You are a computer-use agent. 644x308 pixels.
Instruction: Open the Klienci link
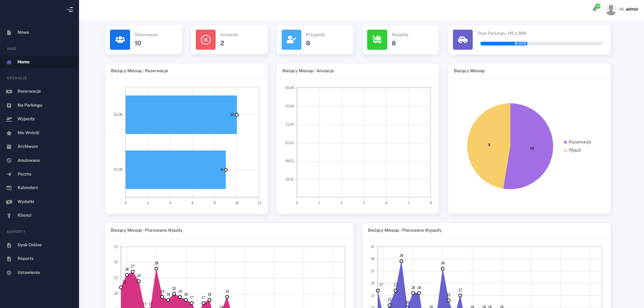[40, 215]
